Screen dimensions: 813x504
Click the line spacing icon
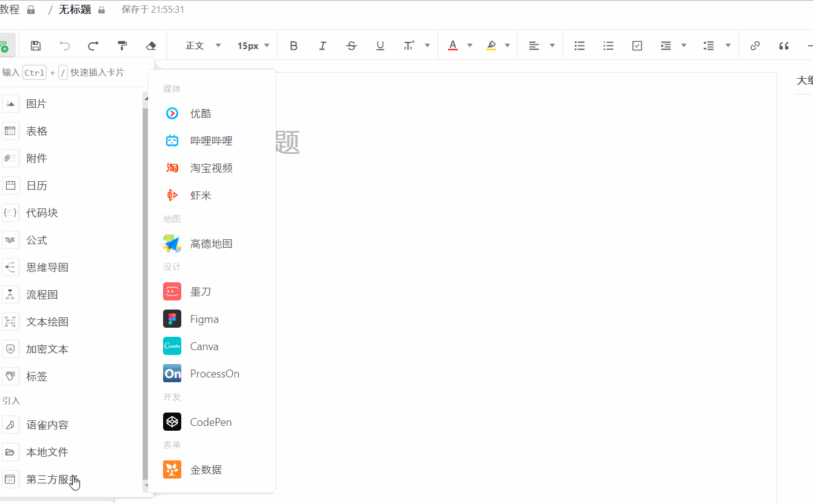(709, 45)
